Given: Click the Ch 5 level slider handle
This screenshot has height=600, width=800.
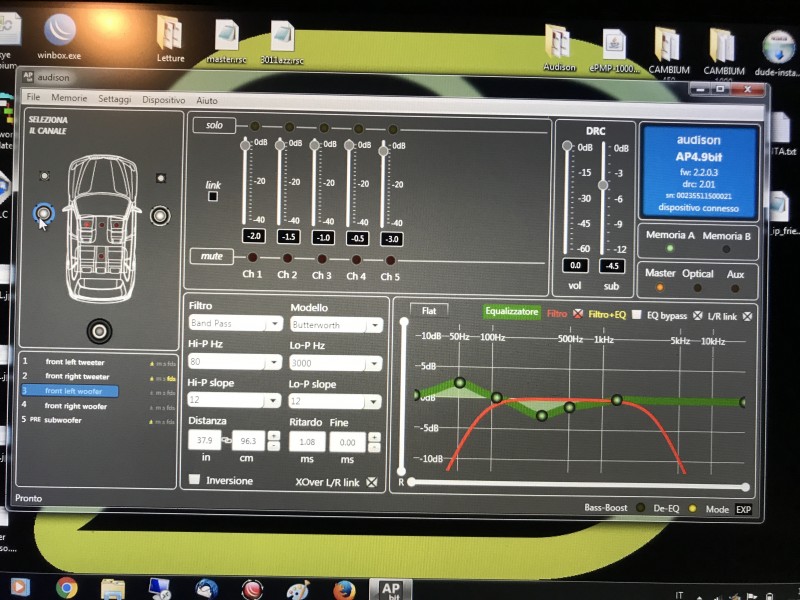Looking at the screenshot, I should coord(383,151).
